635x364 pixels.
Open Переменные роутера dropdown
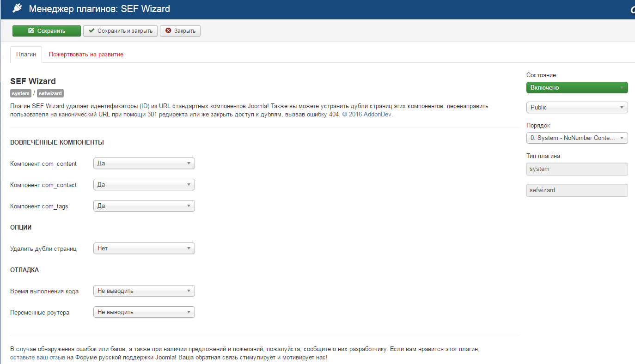pos(144,312)
